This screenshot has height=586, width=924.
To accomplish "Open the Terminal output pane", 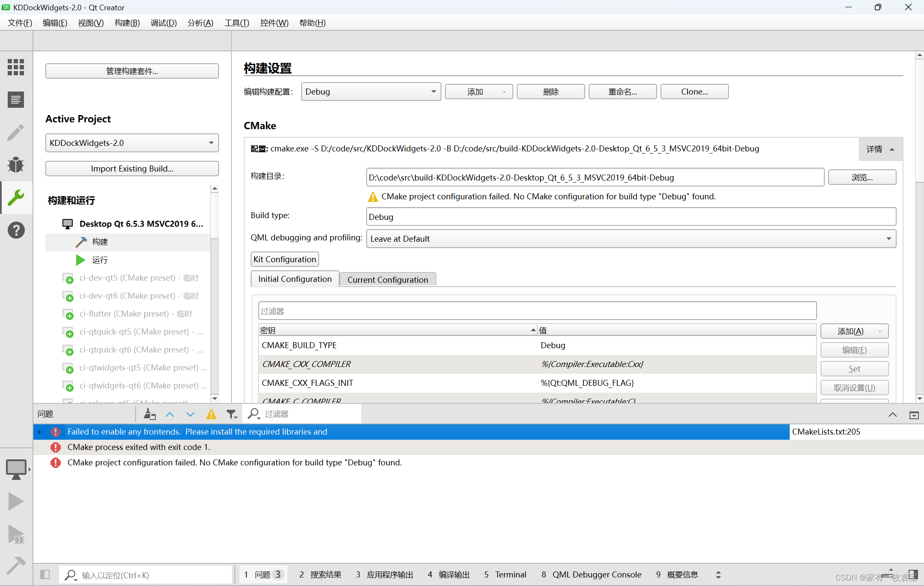I will [505, 574].
